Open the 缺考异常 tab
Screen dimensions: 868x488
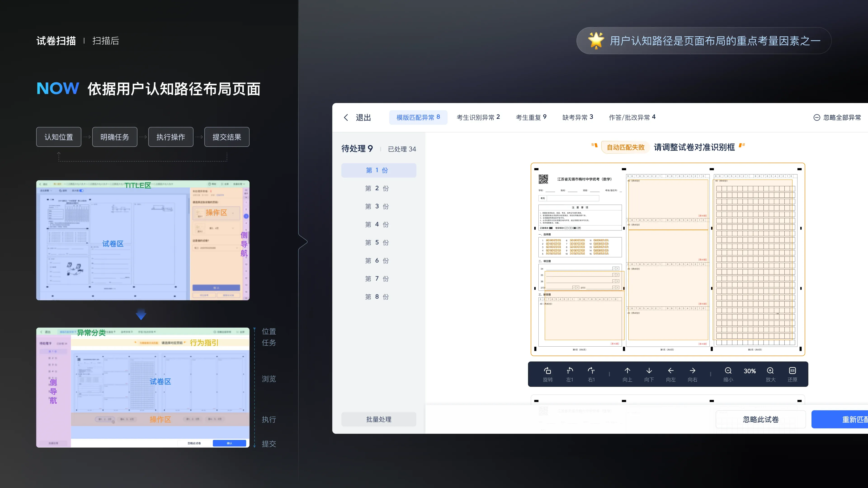(578, 117)
